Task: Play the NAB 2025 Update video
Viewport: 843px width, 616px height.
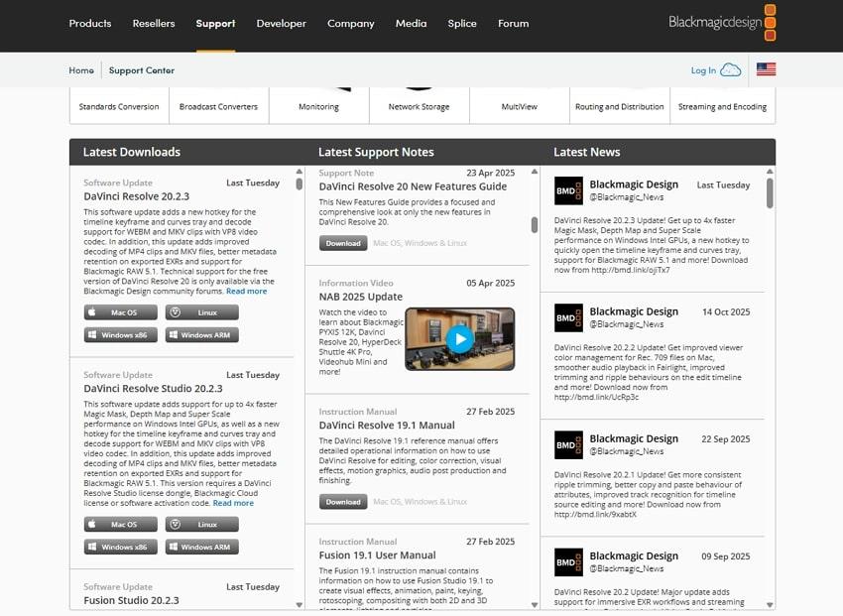Action: (459, 339)
